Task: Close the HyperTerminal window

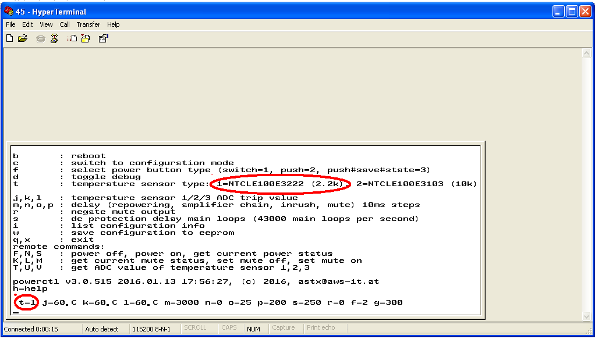Action: [x=585, y=12]
